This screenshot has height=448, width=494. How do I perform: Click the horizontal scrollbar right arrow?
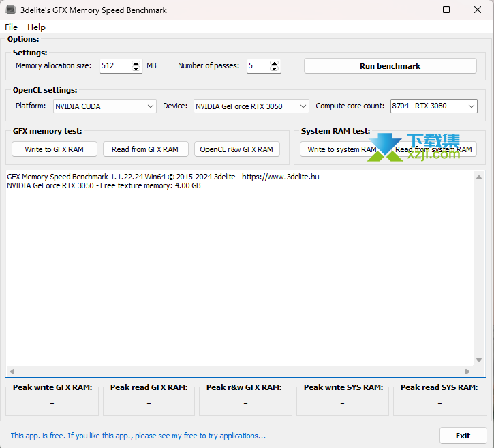tap(467, 372)
